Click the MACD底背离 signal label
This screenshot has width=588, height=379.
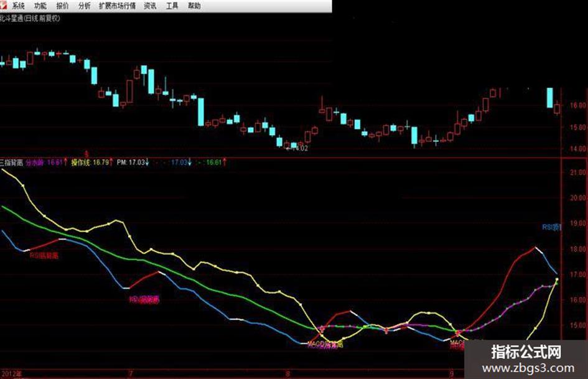(x=325, y=344)
